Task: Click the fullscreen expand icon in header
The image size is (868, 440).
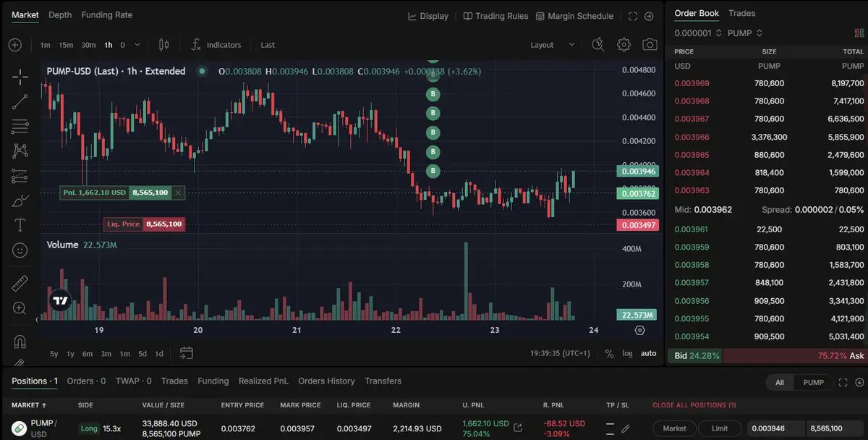Action: [x=633, y=16]
